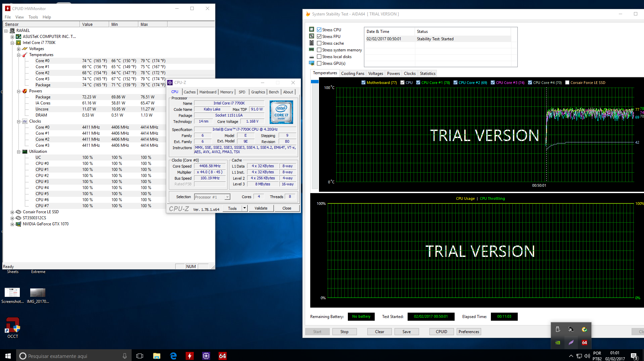Image resolution: width=644 pixels, height=361 pixels.
Task: Click the purple feather tray icon
Action: point(571,343)
